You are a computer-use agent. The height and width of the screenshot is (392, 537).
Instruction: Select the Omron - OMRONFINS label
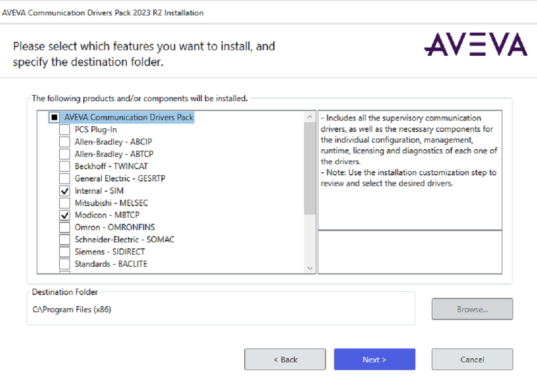click(115, 227)
